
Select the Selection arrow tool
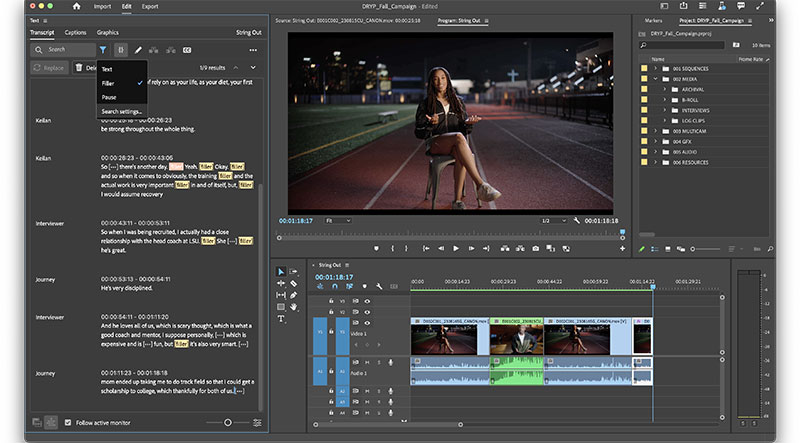click(x=281, y=272)
